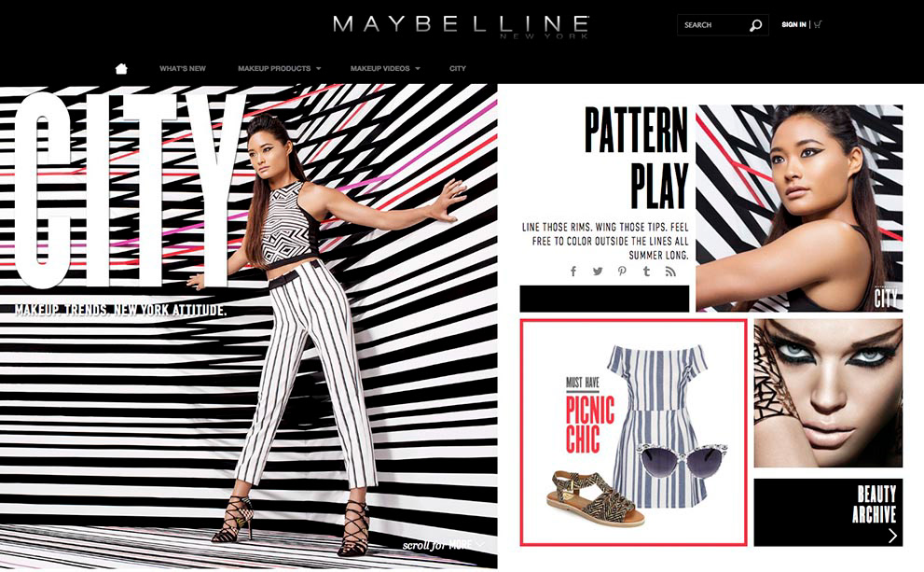
Task: Pin it with Pinterest icon
Action: 622,272
